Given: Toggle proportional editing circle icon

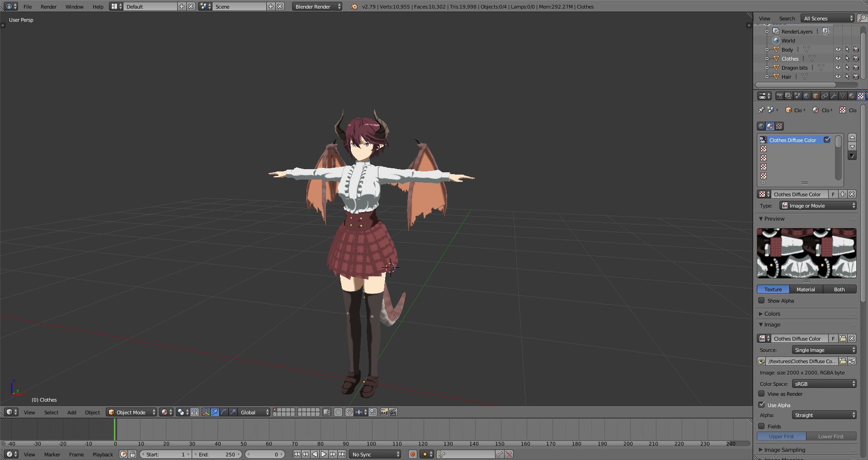Looking at the screenshot, I should [x=338, y=412].
